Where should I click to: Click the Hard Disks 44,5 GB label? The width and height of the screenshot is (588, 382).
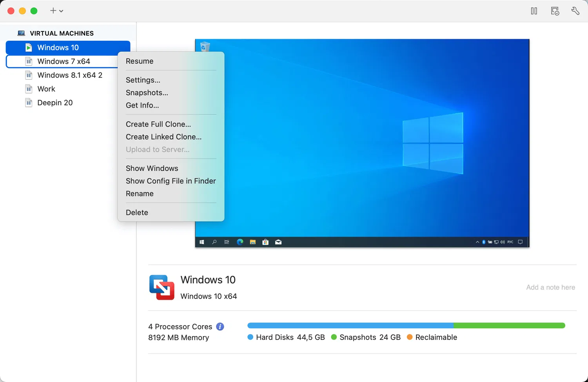tap(290, 337)
